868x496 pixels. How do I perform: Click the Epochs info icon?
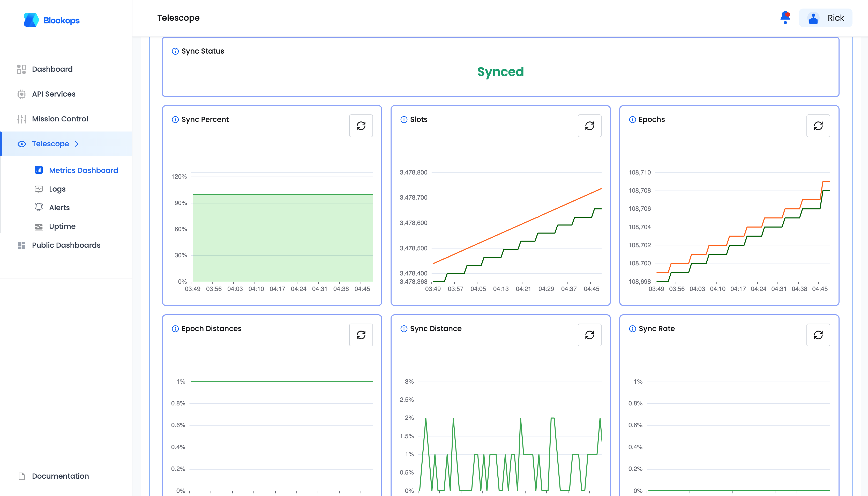[x=633, y=120]
